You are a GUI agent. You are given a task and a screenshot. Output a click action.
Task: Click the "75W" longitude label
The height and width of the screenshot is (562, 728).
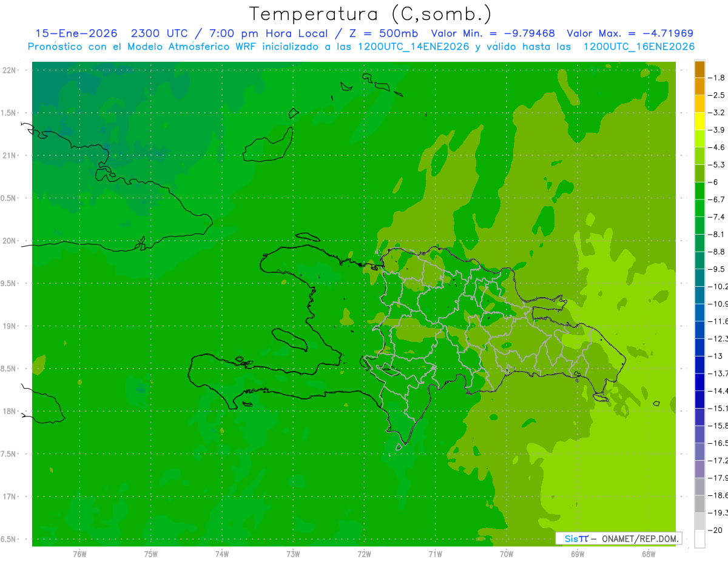[x=151, y=554]
